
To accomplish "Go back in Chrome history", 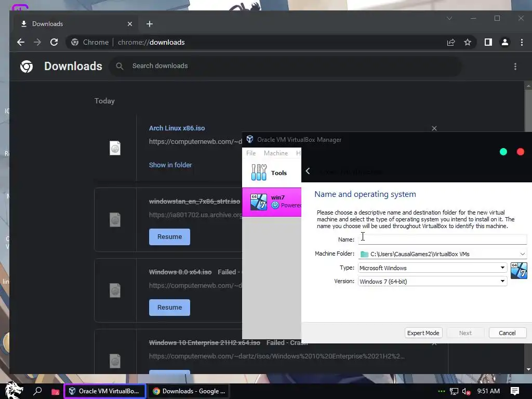I will tap(21, 42).
